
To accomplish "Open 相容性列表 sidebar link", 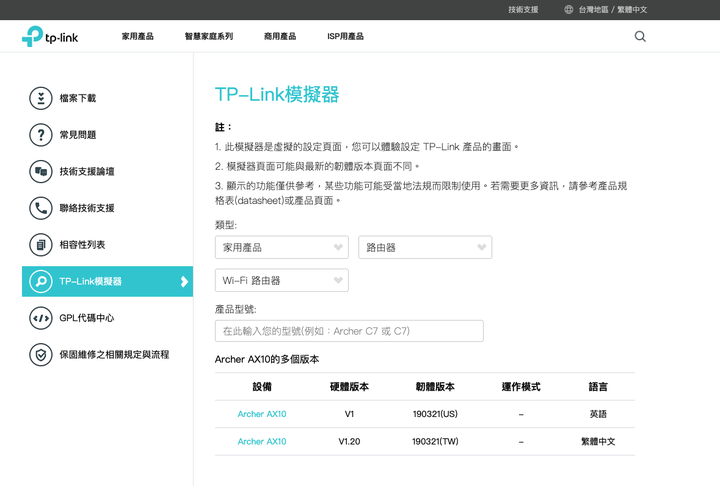I will click(x=82, y=245).
